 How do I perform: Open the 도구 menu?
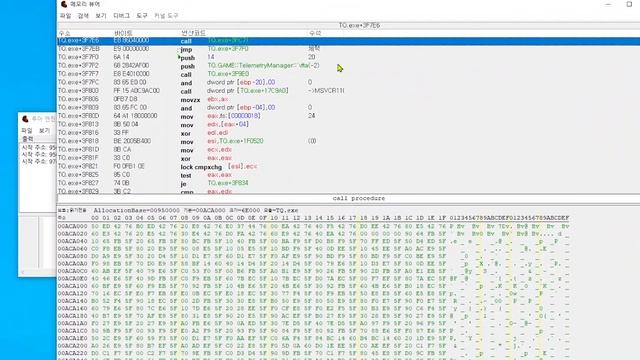142,16
